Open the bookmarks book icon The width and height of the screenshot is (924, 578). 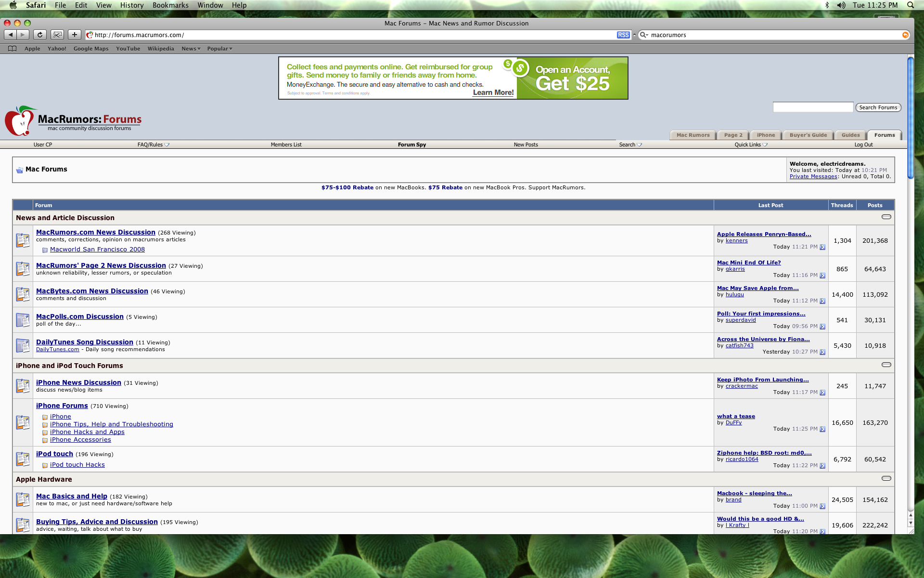click(x=13, y=49)
